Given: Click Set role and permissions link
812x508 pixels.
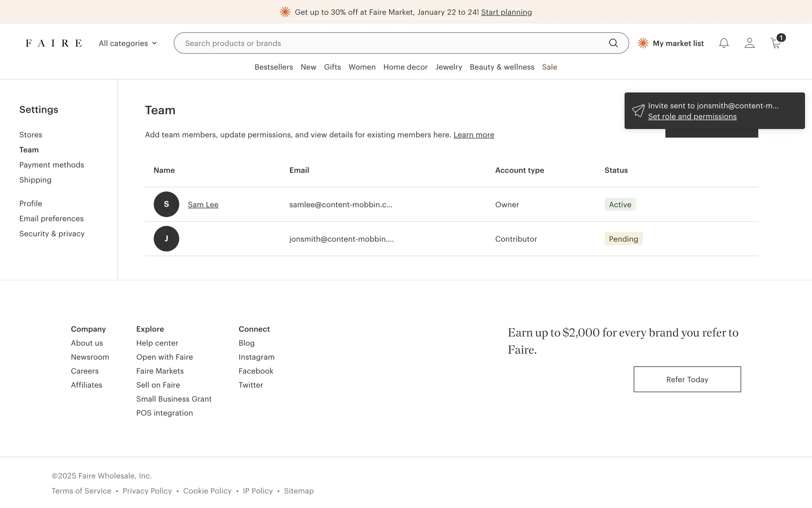Looking at the screenshot, I should (x=692, y=116).
